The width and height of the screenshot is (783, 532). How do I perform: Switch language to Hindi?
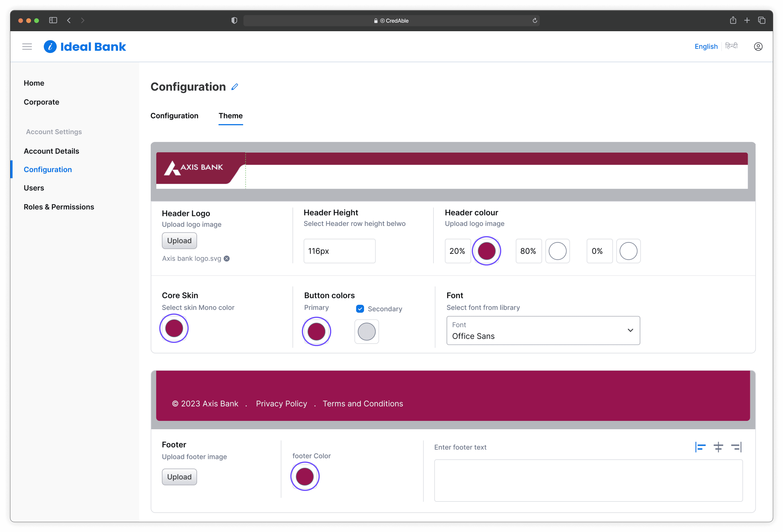(731, 46)
